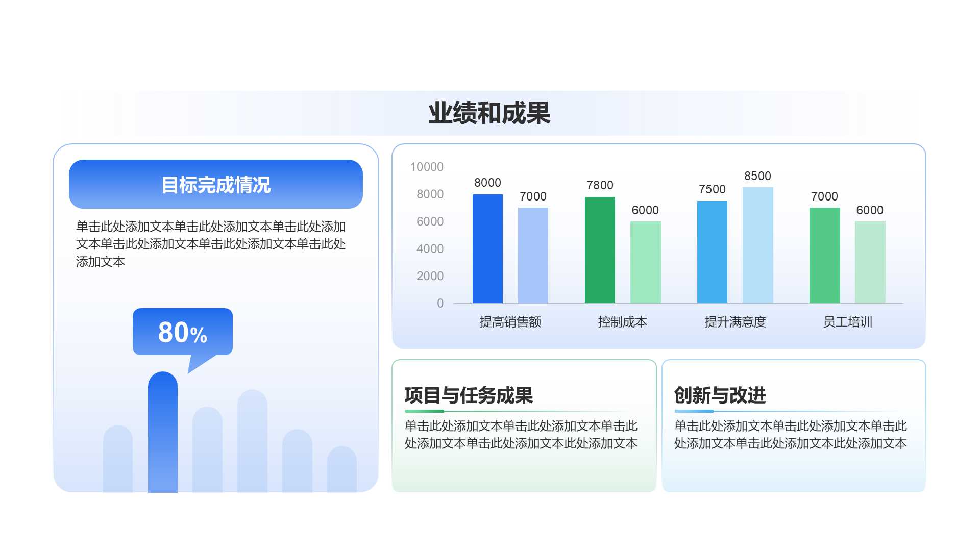Screen dimensions: 980x551
Task: Click the body text under 创新与改进
Action: [790, 435]
